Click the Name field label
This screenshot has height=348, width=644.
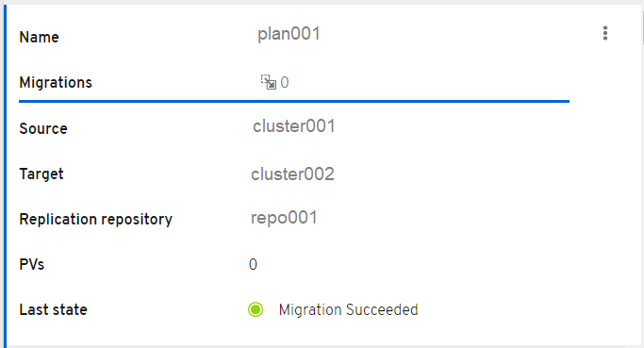[39, 38]
